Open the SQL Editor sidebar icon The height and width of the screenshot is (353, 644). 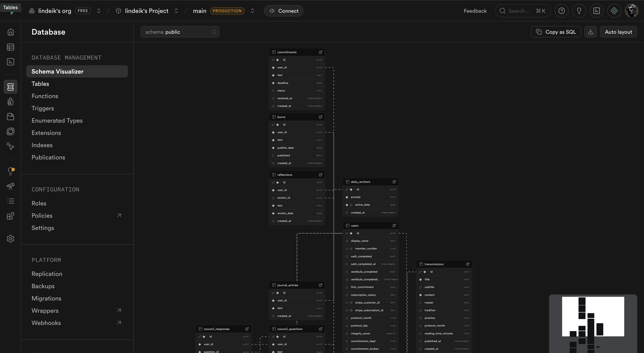click(11, 62)
